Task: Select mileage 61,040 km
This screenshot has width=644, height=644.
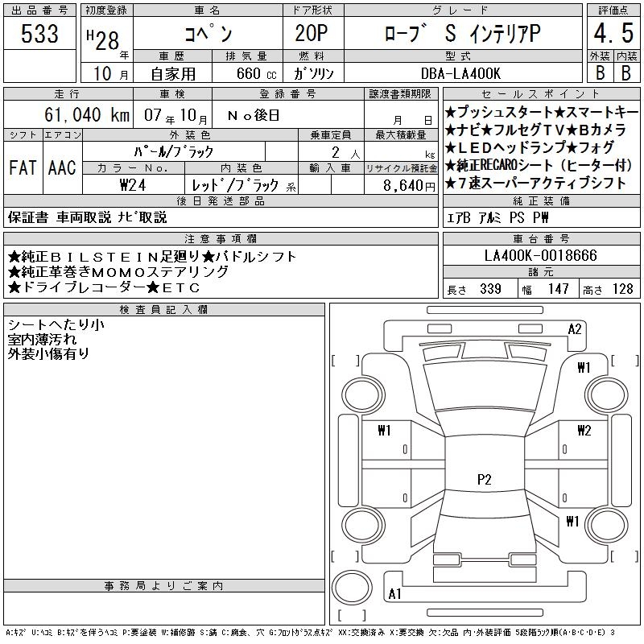Action: coord(87,114)
